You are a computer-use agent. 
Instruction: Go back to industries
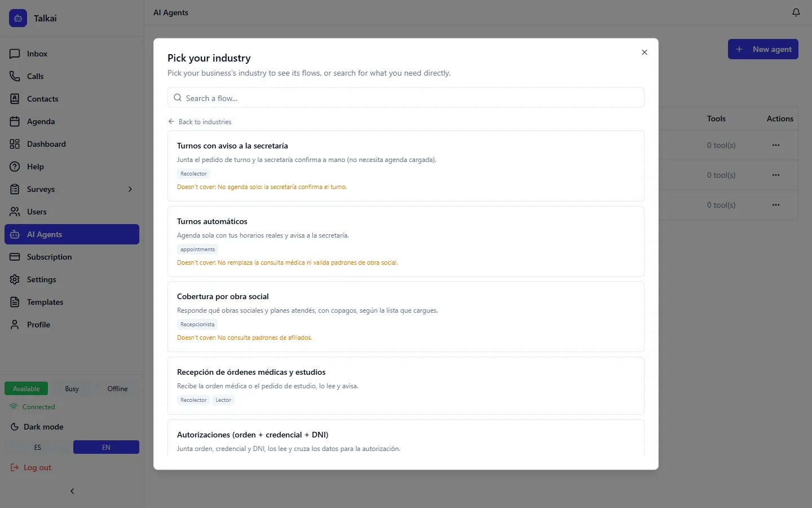(200, 121)
